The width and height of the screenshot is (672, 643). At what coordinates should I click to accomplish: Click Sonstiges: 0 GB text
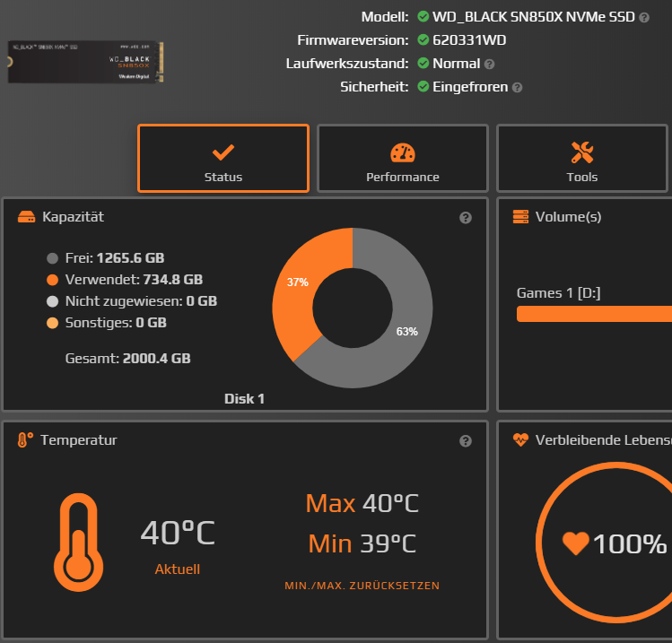(116, 323)
